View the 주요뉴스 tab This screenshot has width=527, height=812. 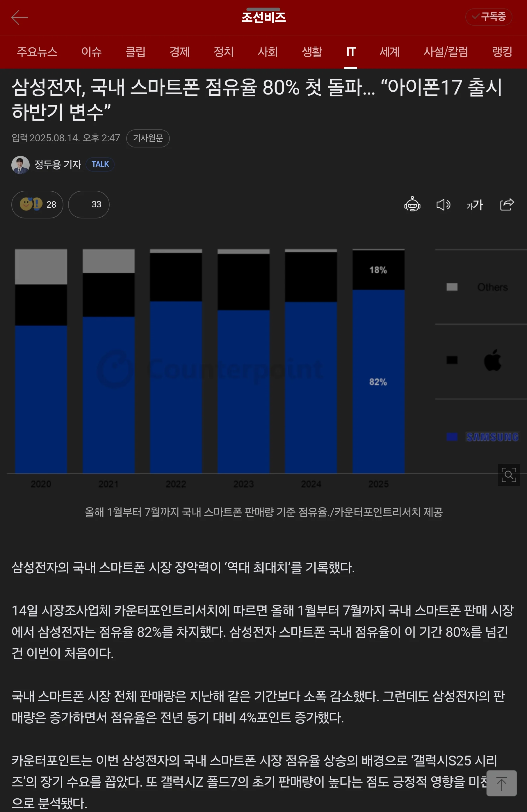coord(37,52)
